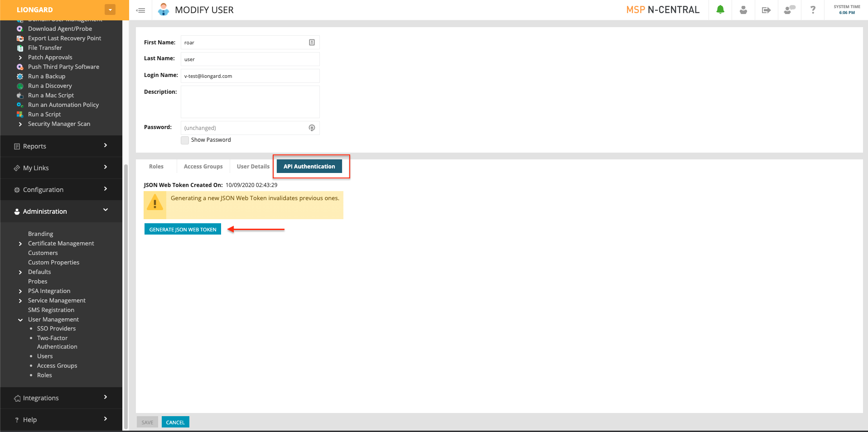This screenshot has width=868, height=432.
Task: Open Custom Properties link
Action: pyautogui.click(x=53, y=263)
